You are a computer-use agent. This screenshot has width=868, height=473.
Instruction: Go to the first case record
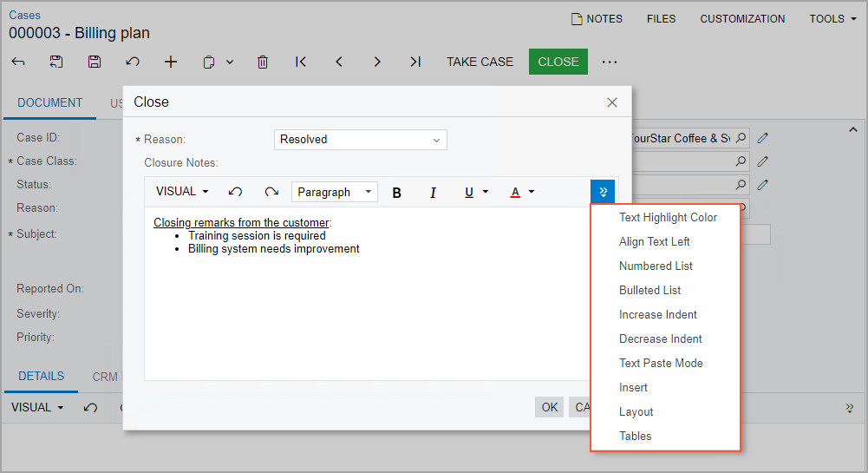click(301, 62)
